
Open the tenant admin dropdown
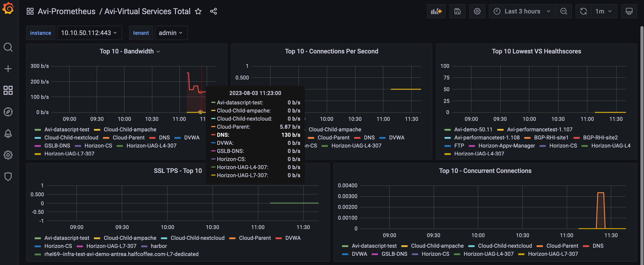(171, 33)
